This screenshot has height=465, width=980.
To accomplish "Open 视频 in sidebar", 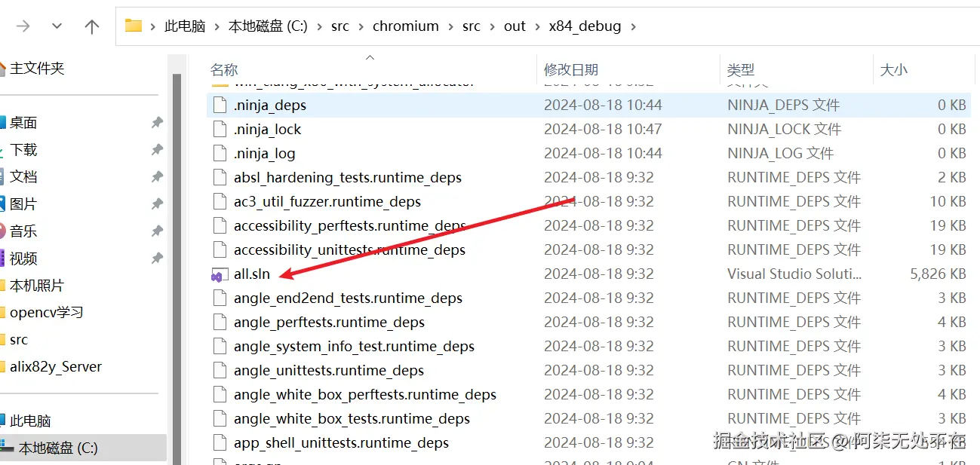I will (x=23, y=259).
